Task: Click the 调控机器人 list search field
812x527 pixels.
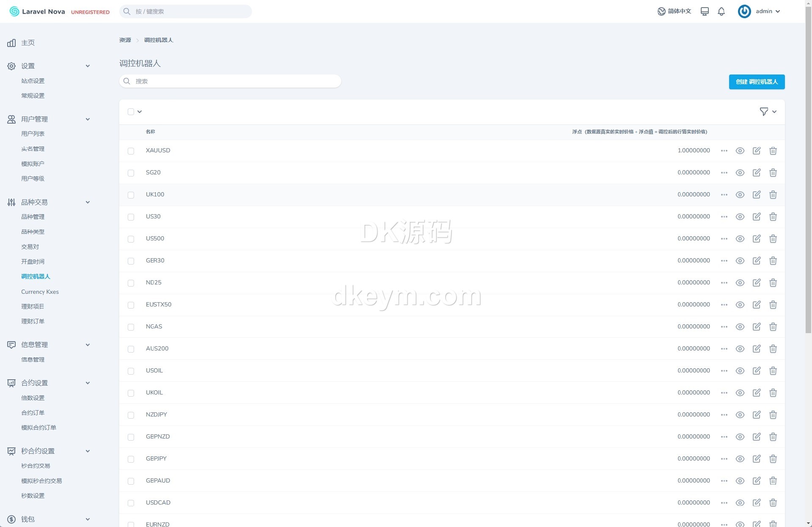Action: [230, 81]
